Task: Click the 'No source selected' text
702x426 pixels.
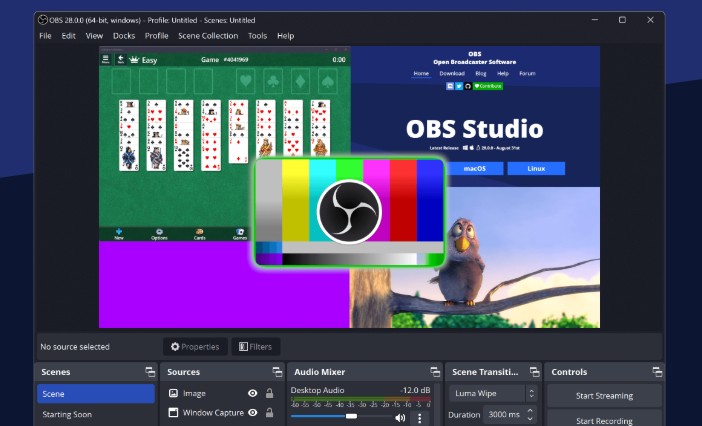Action: [x=75, y=347]
